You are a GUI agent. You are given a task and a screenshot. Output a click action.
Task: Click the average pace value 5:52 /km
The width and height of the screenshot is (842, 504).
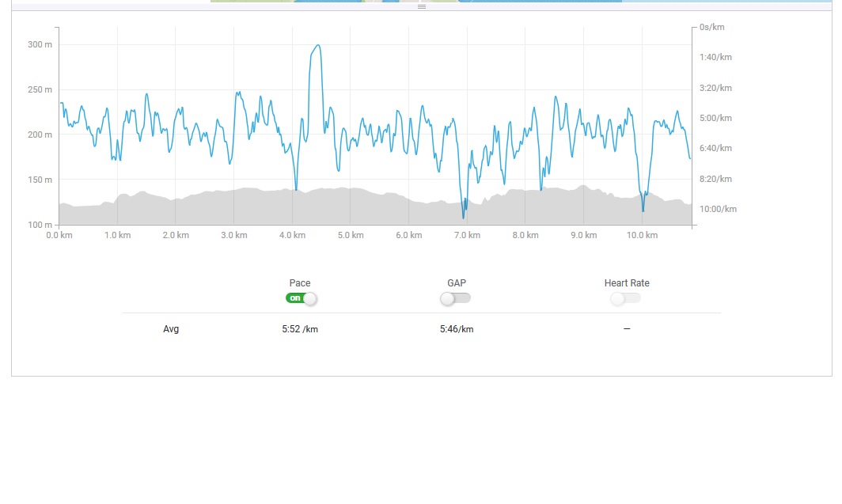[x=300, y=329]
